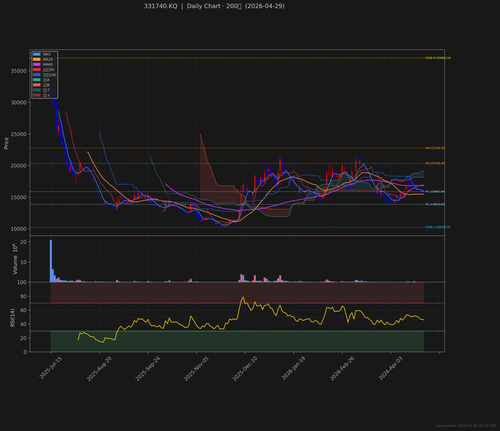Click the 2026-Feb-26 date label
This screenshot has width=500, height=431.
342,369
